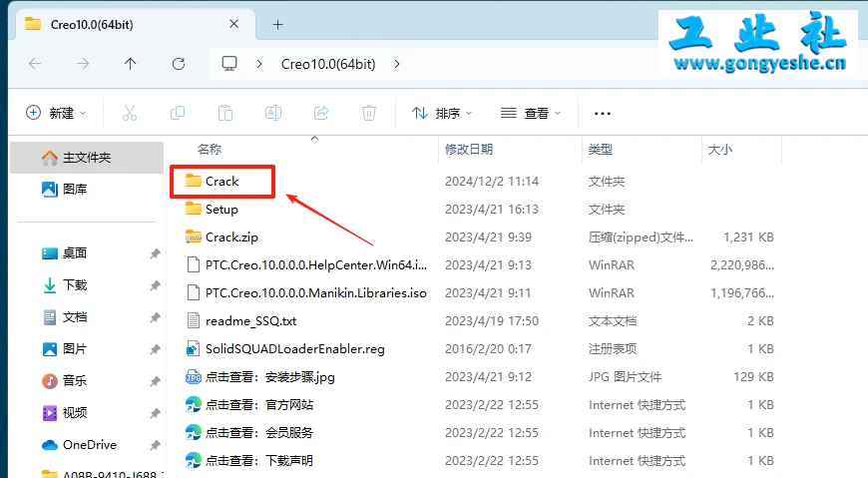
Task: Select the Creo10.0(64bit) tab
Action: pos(136,24)
